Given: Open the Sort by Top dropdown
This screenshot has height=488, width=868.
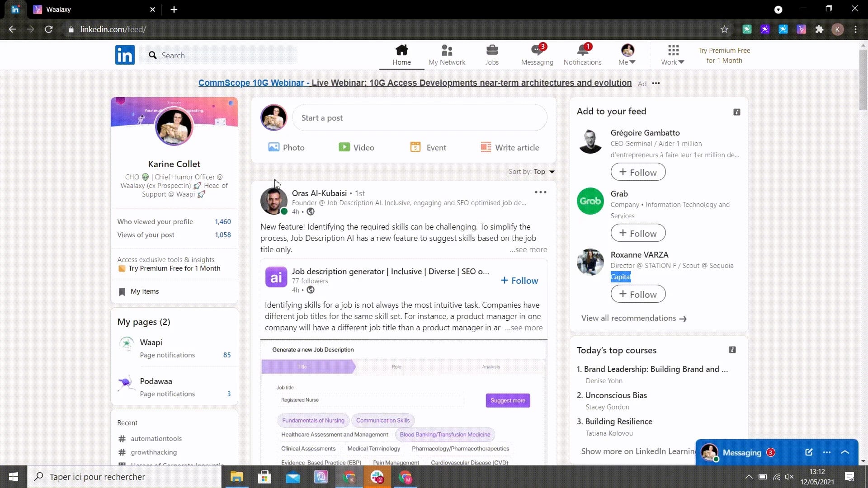Looking at the screenshot, I should click(x=532, y=172).
